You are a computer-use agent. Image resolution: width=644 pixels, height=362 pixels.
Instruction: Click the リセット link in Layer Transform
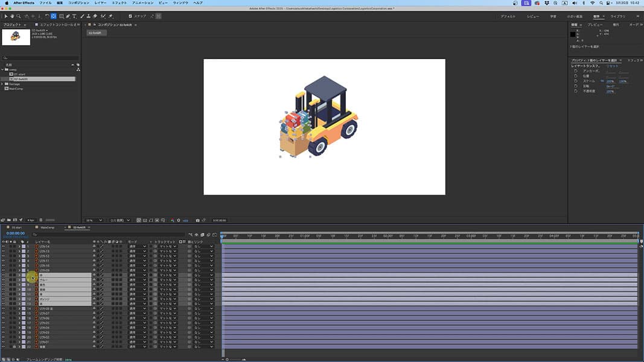tap(612, 66)
